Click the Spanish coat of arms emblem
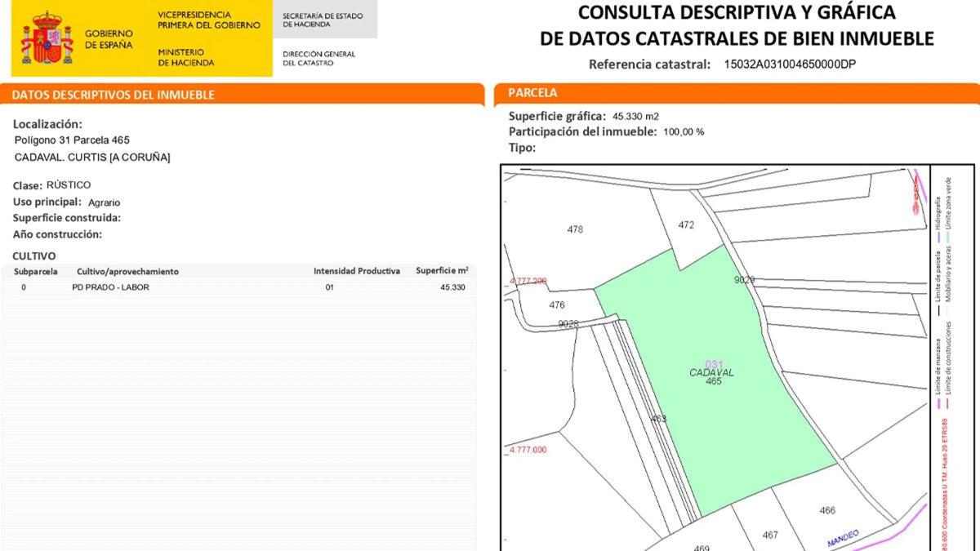980x551 pixels. click(x=47, y=38)
